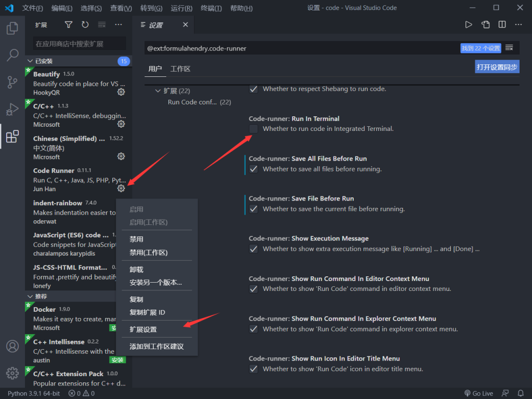The image size is (532, 399).
Task: Open Source Control view icon
Action: pyautogui.click(x=12, y=82)
